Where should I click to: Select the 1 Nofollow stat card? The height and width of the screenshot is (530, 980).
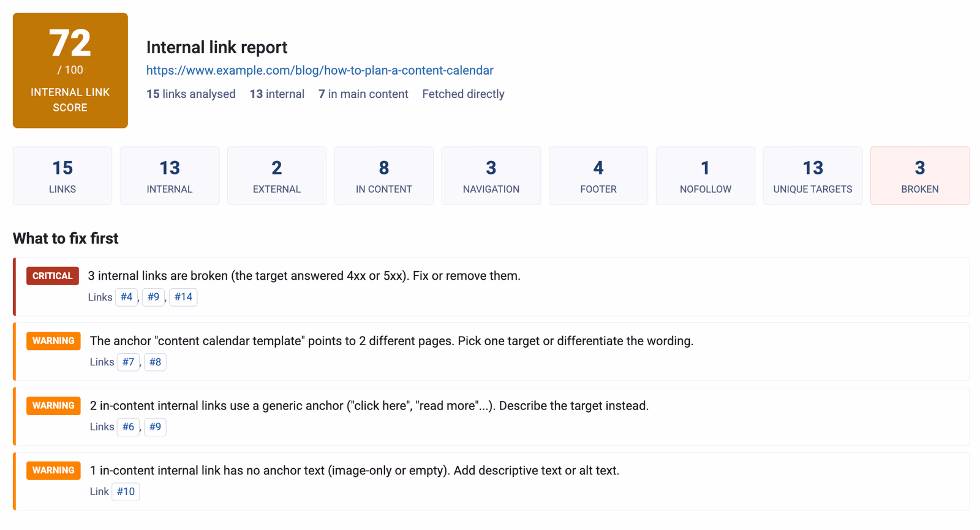tap(706, 176)
